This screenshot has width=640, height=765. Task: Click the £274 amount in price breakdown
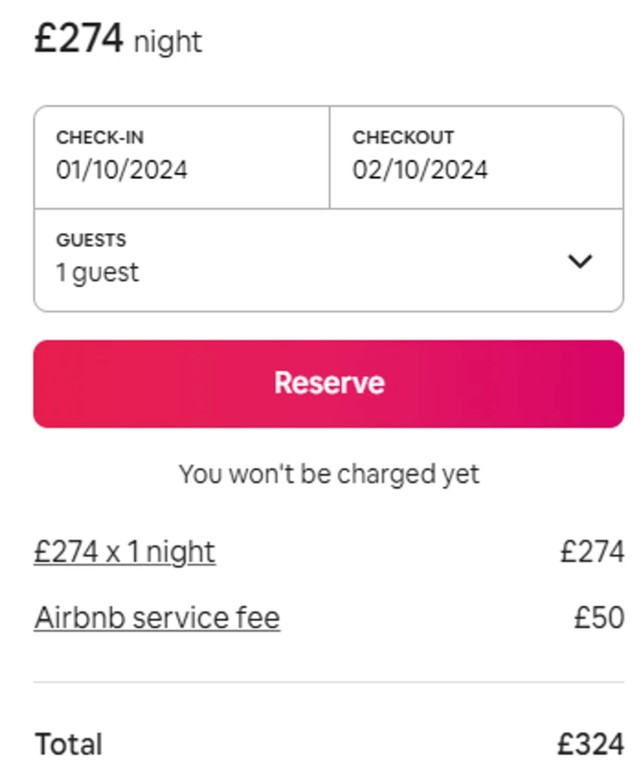[x=592, y=552]
